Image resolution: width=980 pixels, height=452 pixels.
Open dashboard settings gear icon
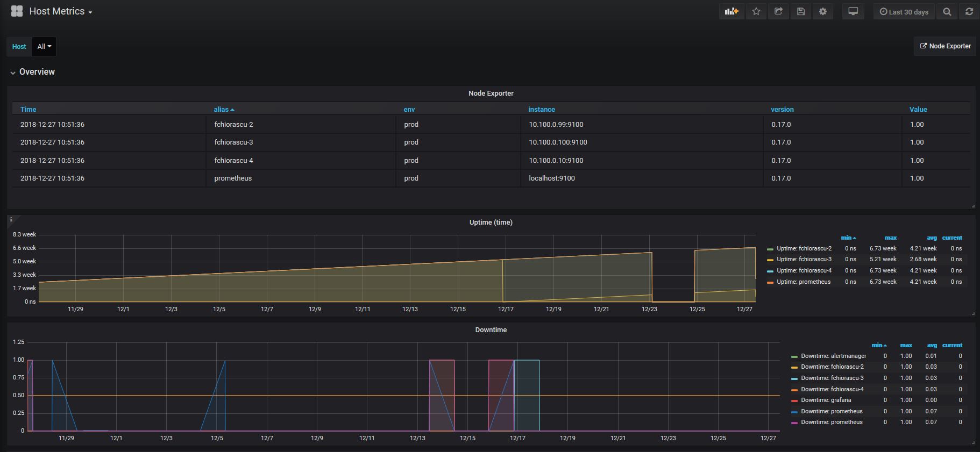point(823,11)
